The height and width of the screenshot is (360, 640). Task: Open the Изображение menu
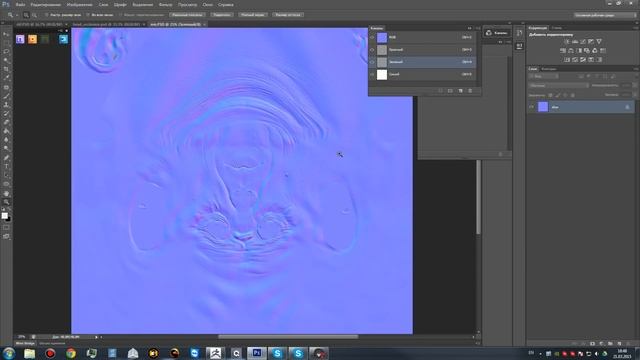coord(79,4)
